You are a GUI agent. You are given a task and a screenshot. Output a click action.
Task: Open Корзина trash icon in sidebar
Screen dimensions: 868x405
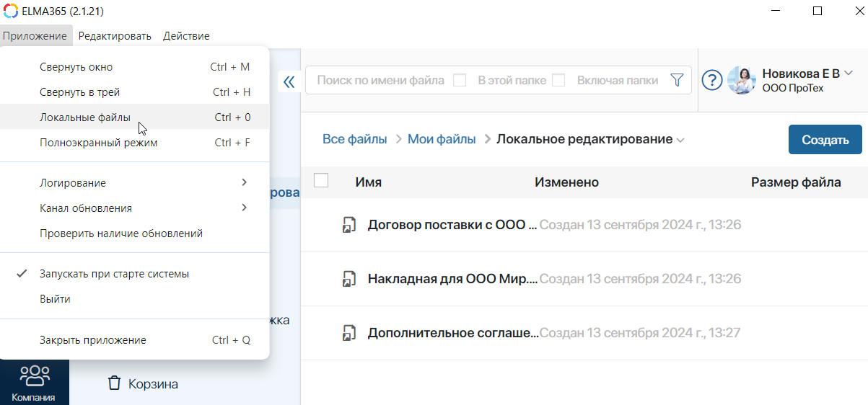pos(114,383)
